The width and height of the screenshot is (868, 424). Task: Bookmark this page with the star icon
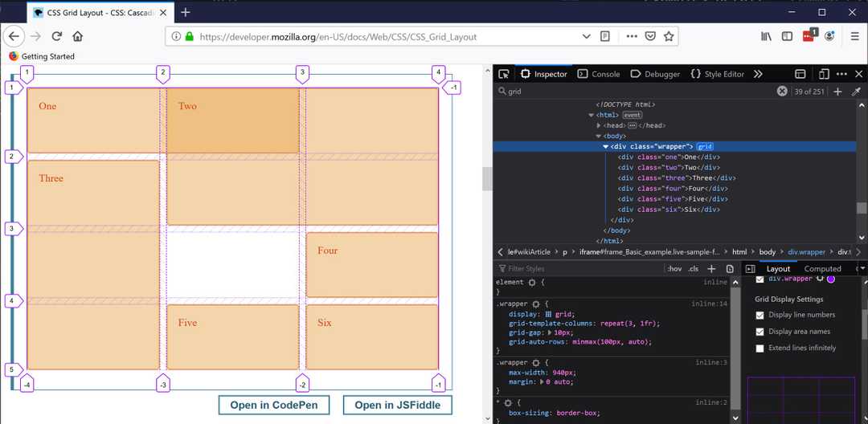pyautogui.click(x=669, y=36)
